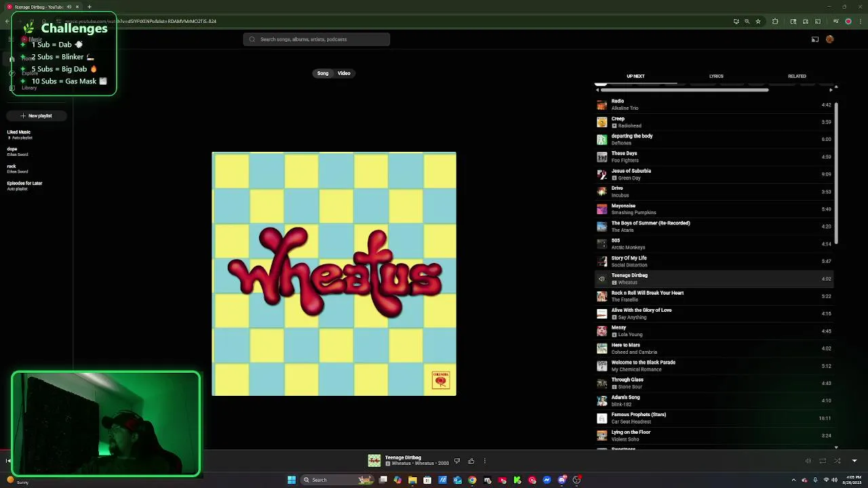Viewport: 868px width, 488px height.
Task: Click the queue scrollbar down arrow
Action: tap(836, 447)
